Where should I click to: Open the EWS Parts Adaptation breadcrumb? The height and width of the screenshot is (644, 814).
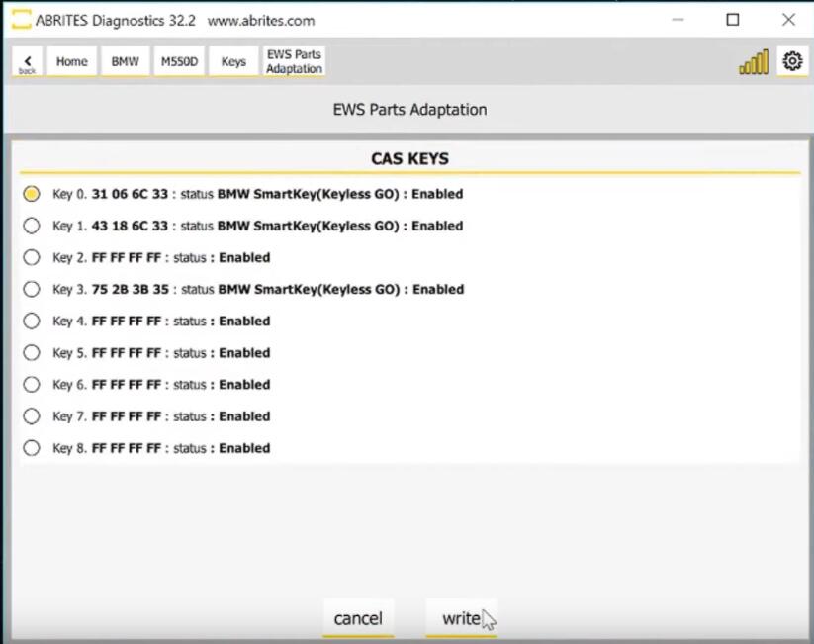294,61
